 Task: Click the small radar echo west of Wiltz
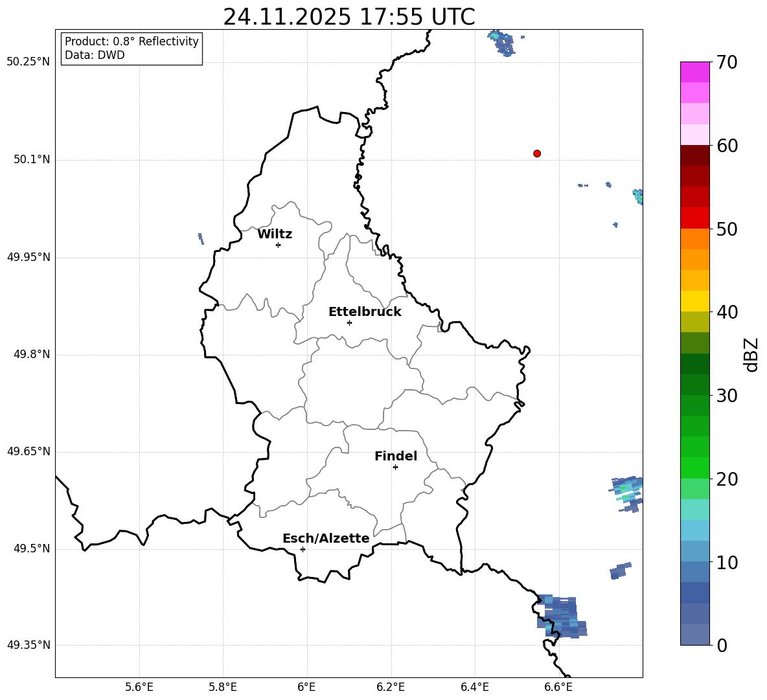201,238
